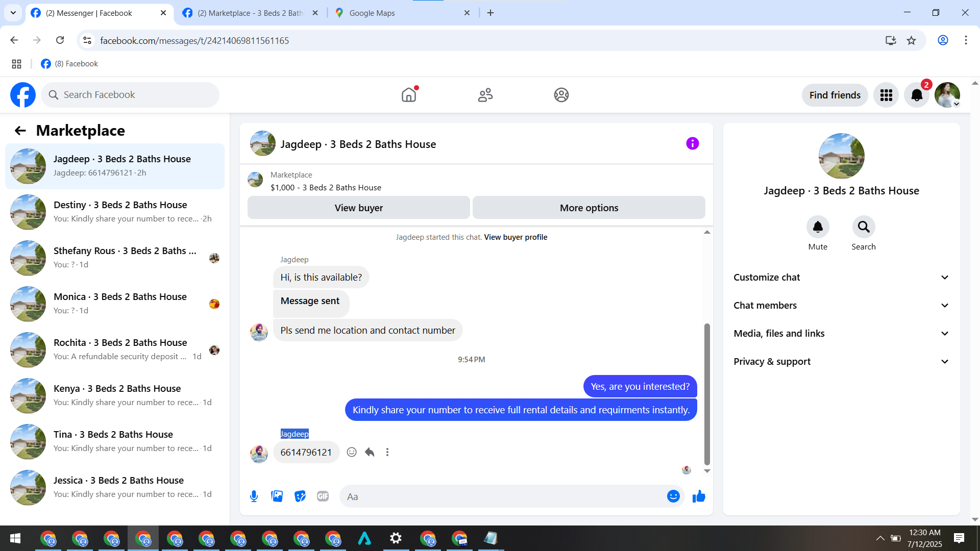Open the Friends icon in top navigation

485,95
